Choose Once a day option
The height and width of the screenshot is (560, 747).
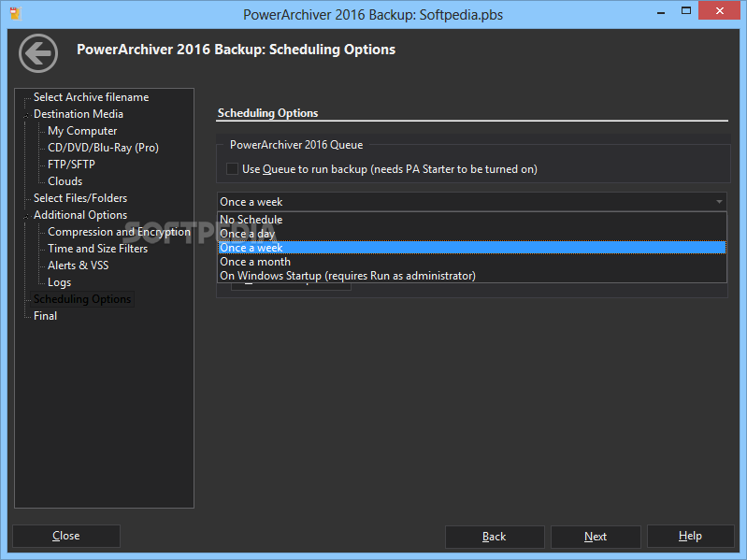click(471, 234)
